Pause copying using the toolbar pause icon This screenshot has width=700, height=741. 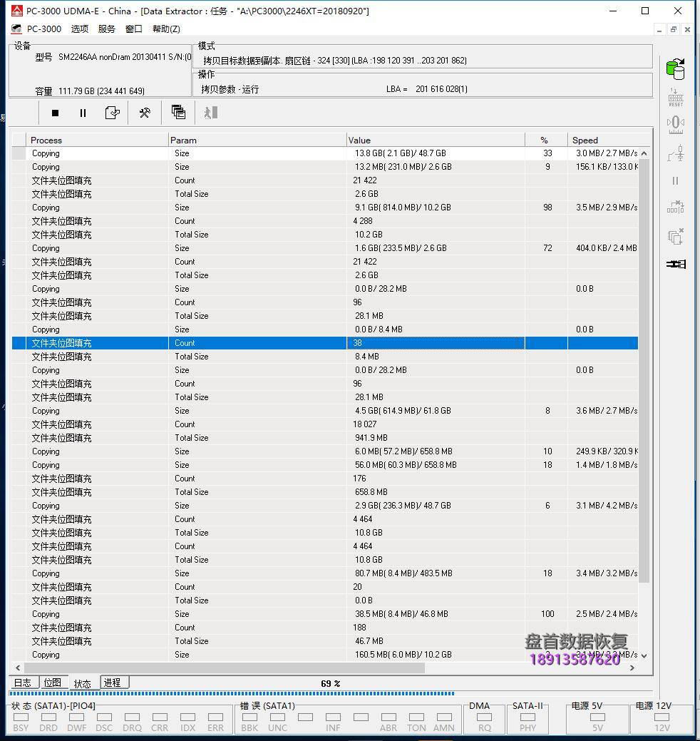click(83, 112)
